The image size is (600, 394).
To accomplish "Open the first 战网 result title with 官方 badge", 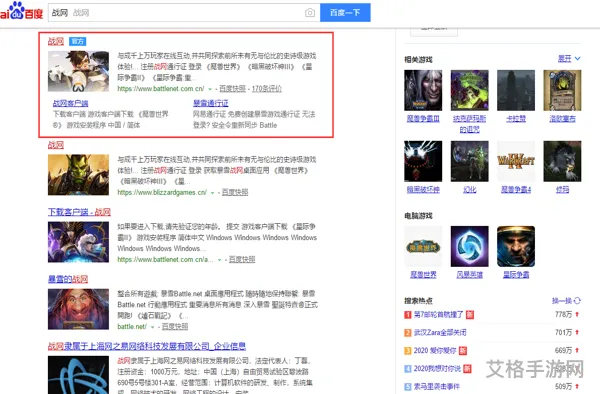I will click(x=56, y=41).
